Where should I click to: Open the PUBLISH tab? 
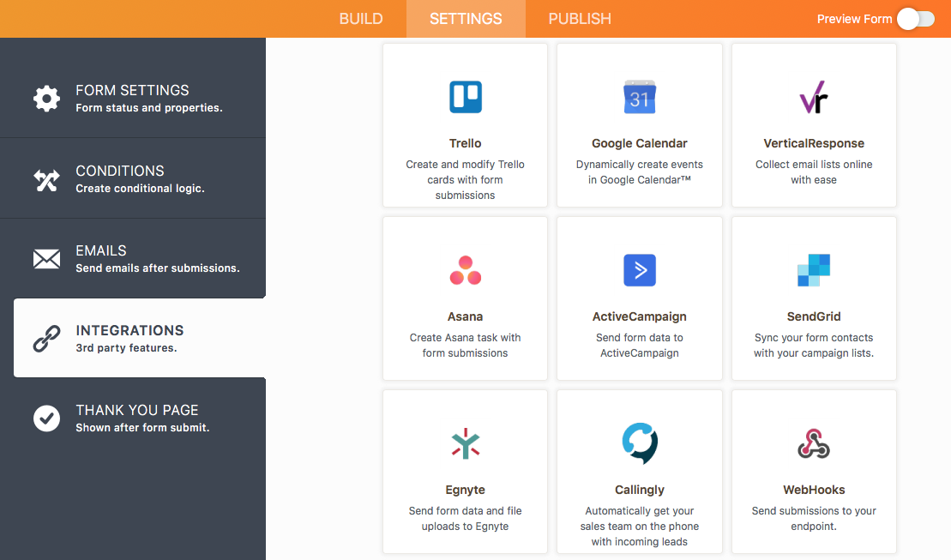coord(579,19)
